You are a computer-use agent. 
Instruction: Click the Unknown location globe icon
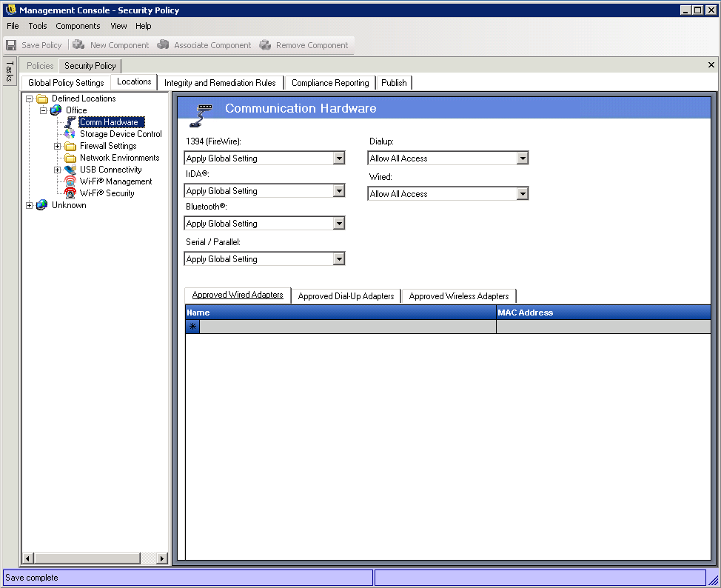click(42, 205)
